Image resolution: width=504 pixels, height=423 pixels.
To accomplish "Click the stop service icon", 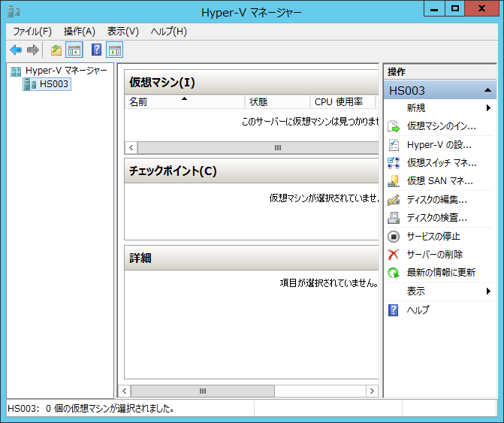I will click(x=394, y=237).
